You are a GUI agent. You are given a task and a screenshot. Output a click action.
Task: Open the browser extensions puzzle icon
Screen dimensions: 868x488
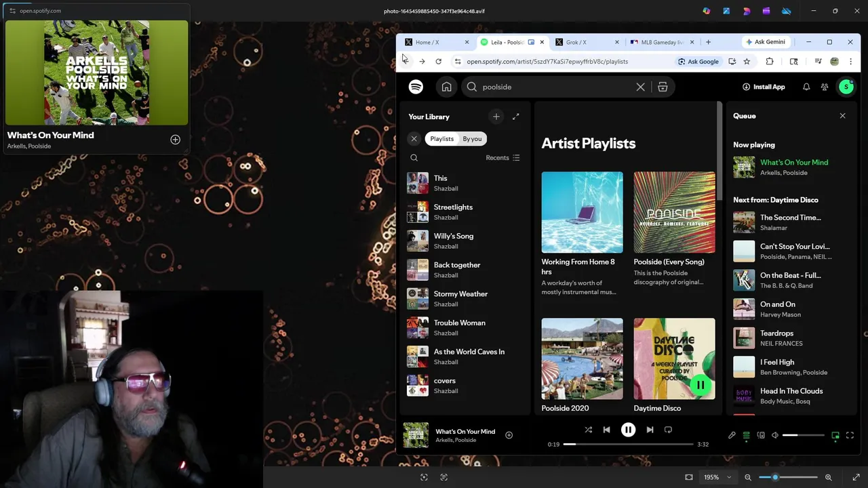pyautogui.click(x=770, y=62)
